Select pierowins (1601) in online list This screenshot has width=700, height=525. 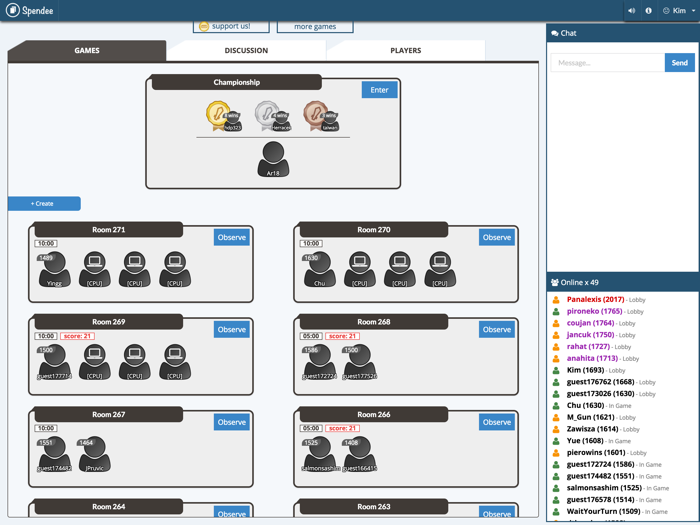[596, 453]
